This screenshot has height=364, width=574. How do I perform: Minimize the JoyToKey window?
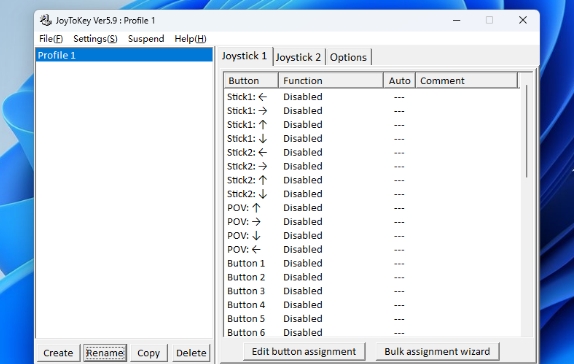[456, 20]
